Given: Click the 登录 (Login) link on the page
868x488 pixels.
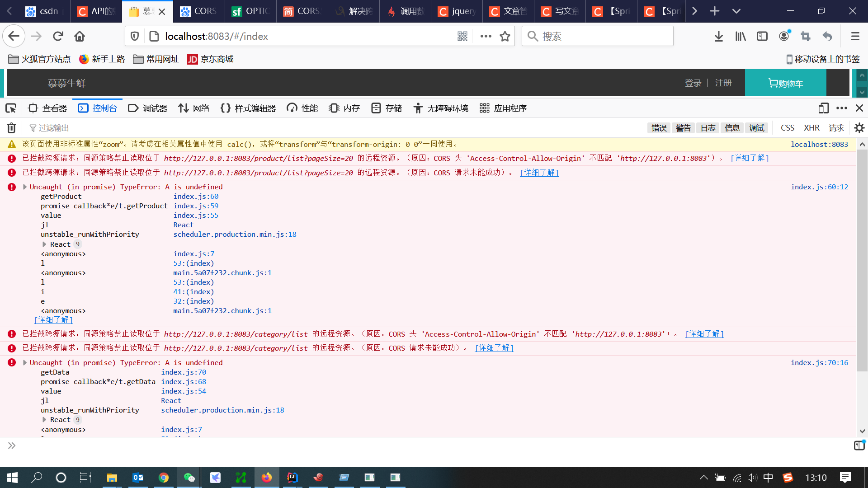Looking at the screenshot, I should point(693,83).
